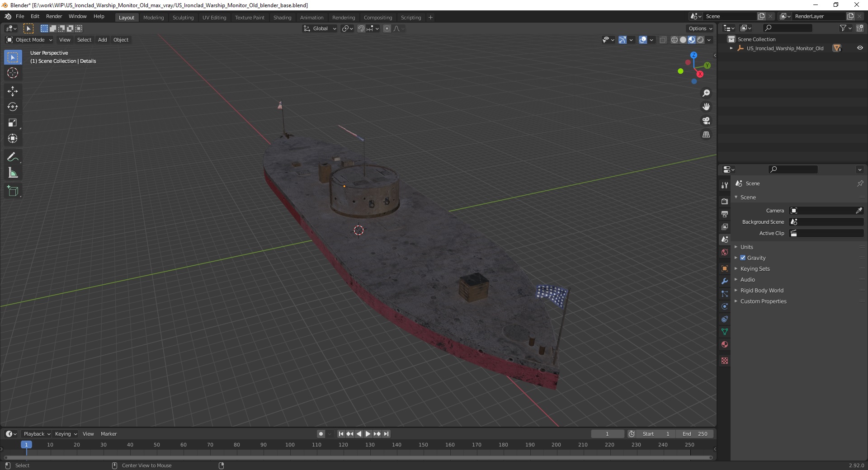The width and height of the screenshot is (868, 470).
Task: Open the Playback dropdown in timeline
Action: 37,434
